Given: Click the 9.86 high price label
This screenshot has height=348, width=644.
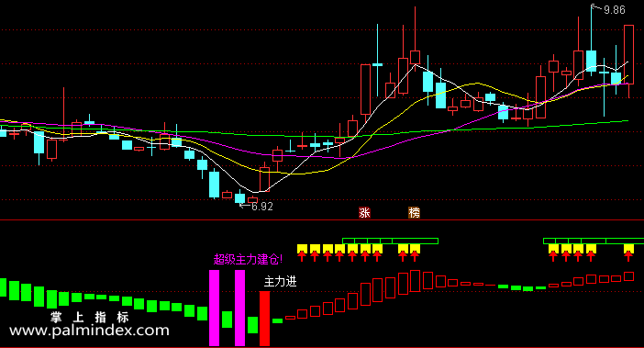Looking at the screenshot, I should (614, 10).
